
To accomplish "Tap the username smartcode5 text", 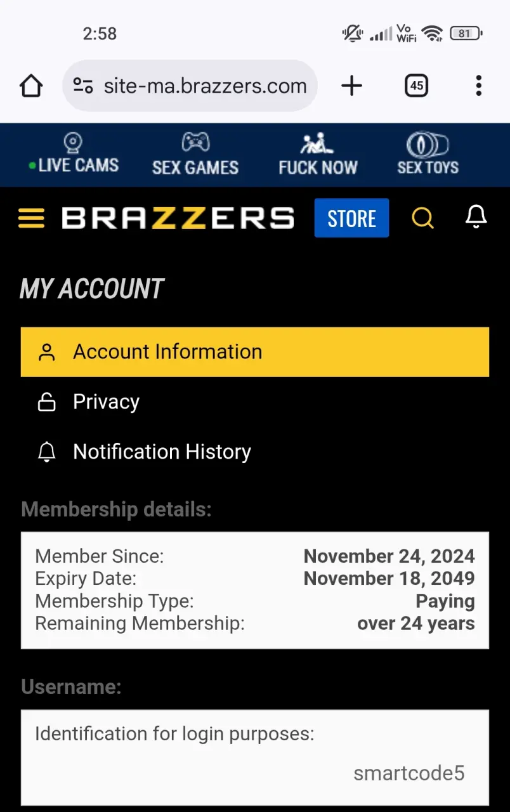I will 409,773.
